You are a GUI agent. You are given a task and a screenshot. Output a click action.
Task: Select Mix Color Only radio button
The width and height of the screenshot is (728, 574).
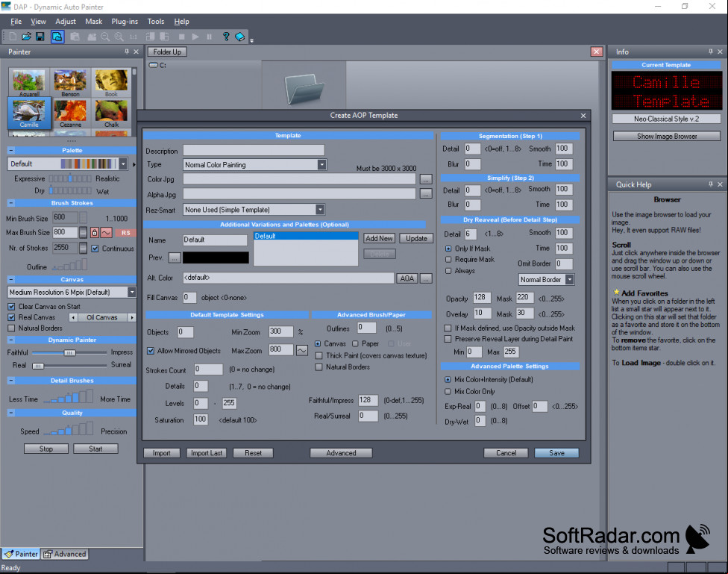click(448, 391)
